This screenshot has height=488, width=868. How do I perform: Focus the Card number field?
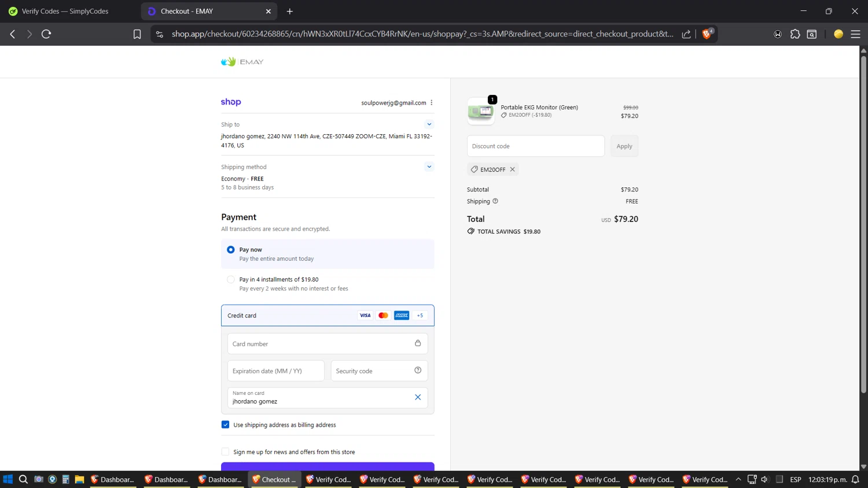(x=328, y=343)
